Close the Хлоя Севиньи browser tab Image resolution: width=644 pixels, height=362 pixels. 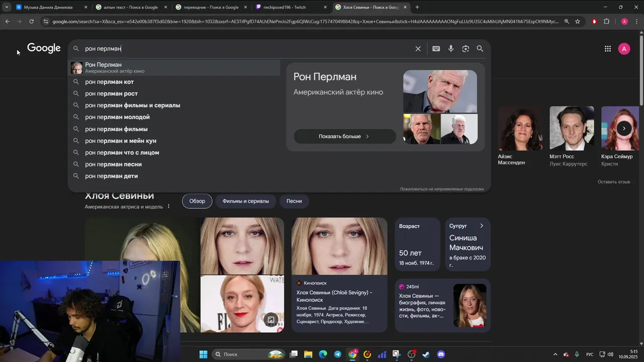[x=405, y=7]
